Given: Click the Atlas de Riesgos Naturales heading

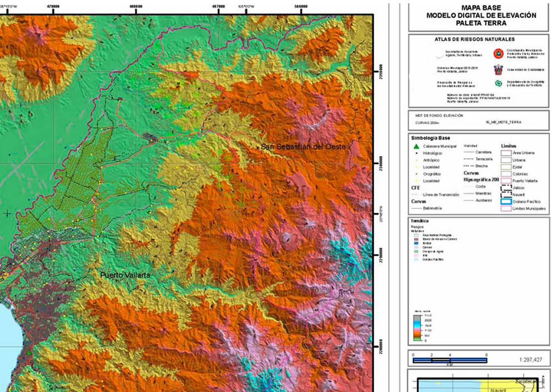Looking at the screenshot, I should (x=474, y=40).
